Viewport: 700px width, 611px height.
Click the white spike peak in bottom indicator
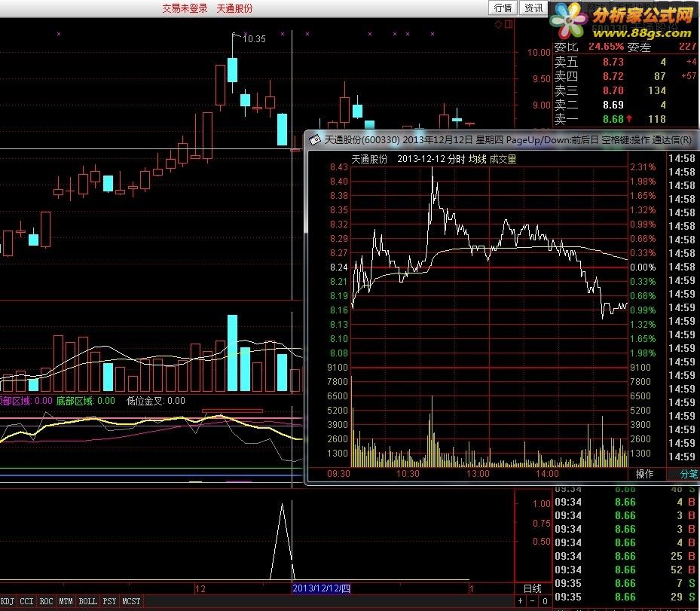[x=282, y=505]
